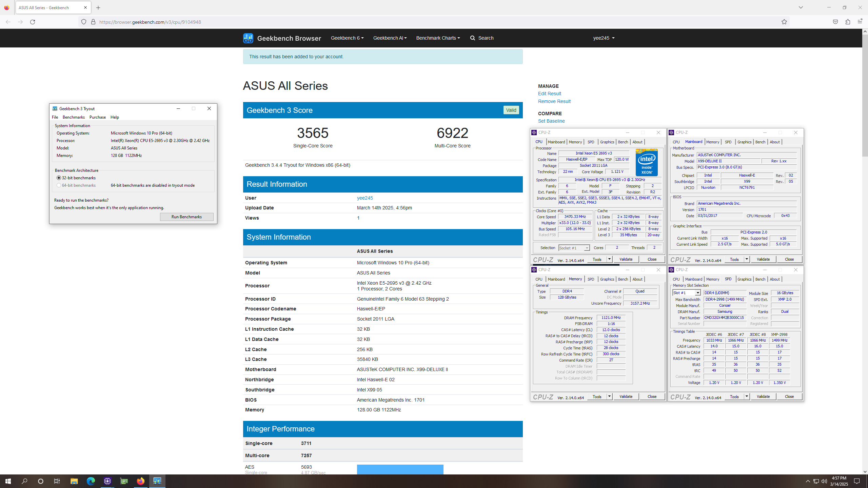This screenshot has width=868, height=488.
Task: Launch Microsoft Edge from taskbar
Action: (91, 481)
